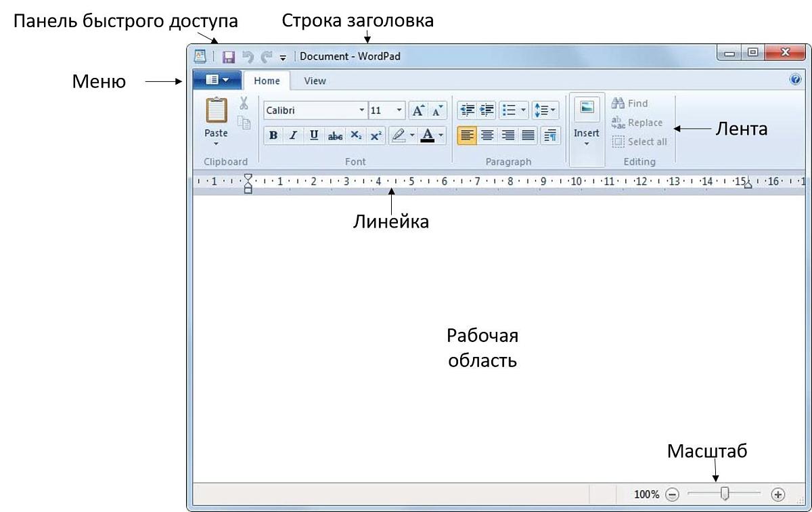Click the Replace button
The image size is (812, 512).
point(637,123)
